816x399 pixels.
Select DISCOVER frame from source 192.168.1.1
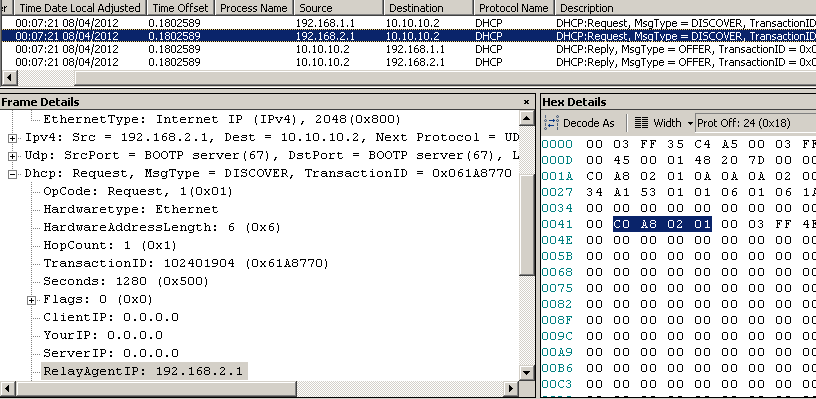tap(408, 23)
